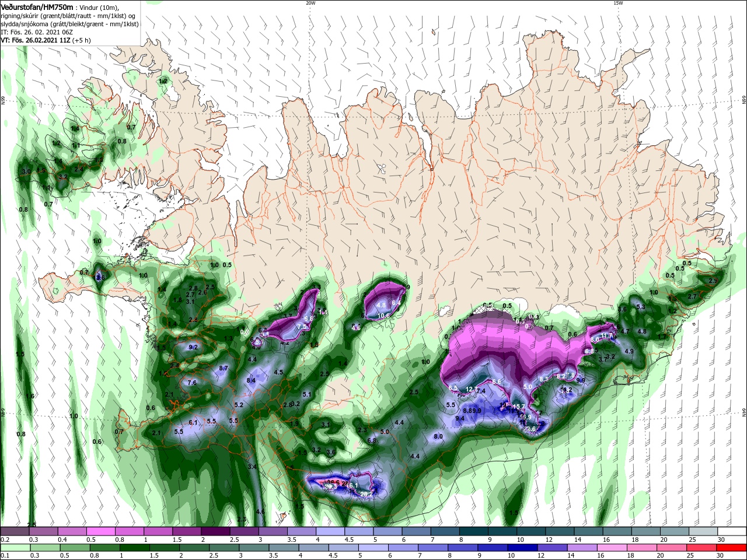Viewport: 747px width, 560px height.
Task: Click the 9.4 precipitation value
Action: tap(460, 418)
